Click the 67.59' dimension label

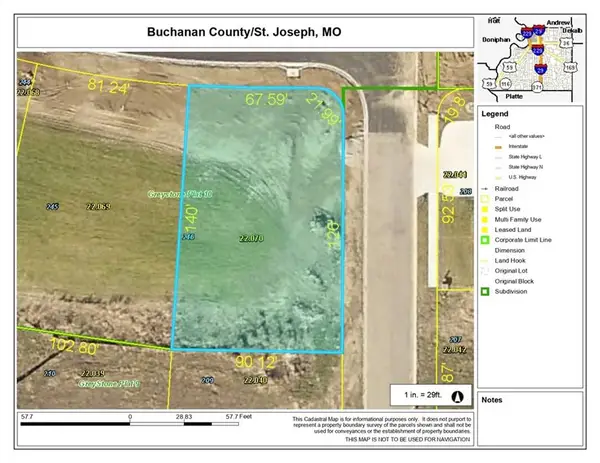tap(265, 100)
